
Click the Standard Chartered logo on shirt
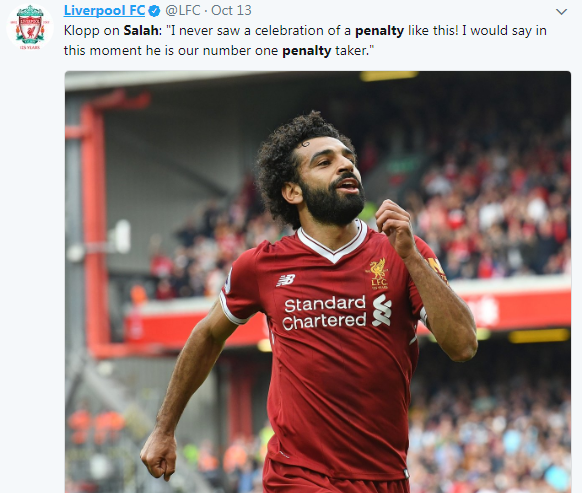pyautogui.click(x=337, y=313)
